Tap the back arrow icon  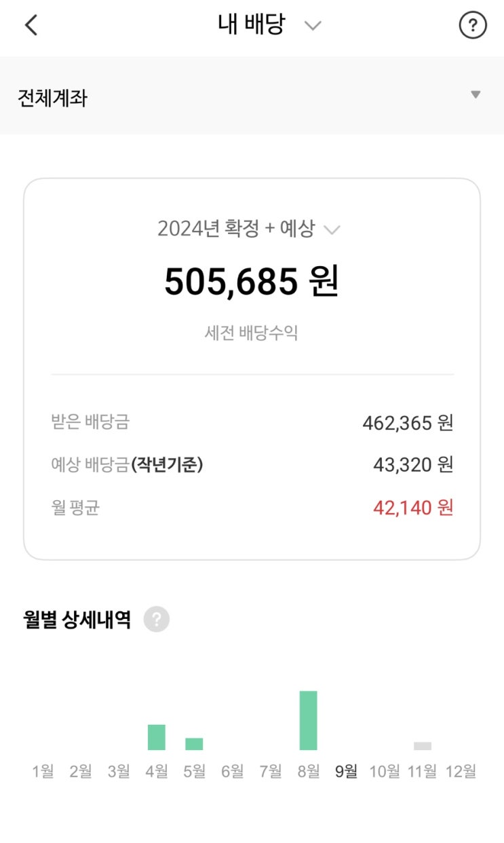(31, 26)
